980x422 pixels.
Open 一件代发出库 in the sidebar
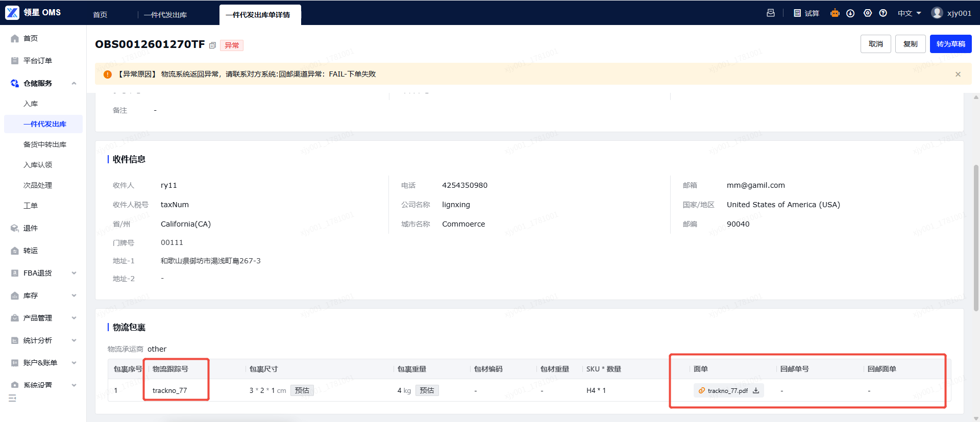click(43, 124)
